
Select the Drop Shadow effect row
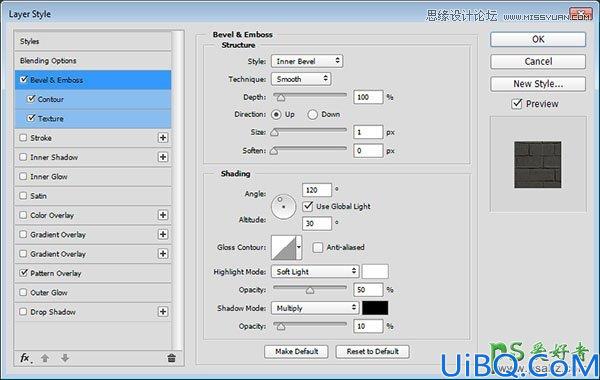(93, 312)
